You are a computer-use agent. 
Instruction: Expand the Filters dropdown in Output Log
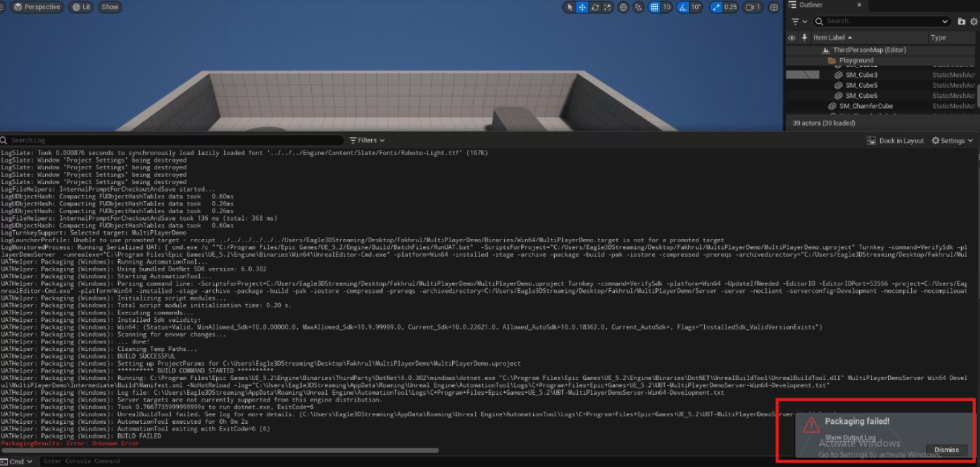pyautogui.click(x=367, y=140)
